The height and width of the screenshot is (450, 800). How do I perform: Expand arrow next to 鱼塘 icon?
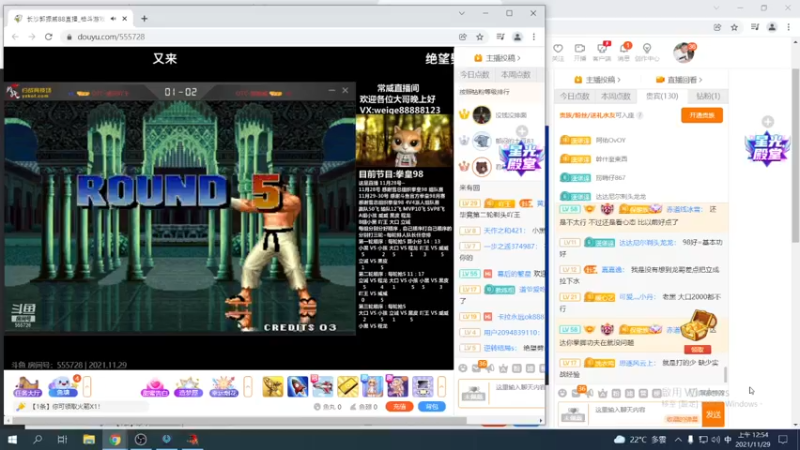point(87,387)
